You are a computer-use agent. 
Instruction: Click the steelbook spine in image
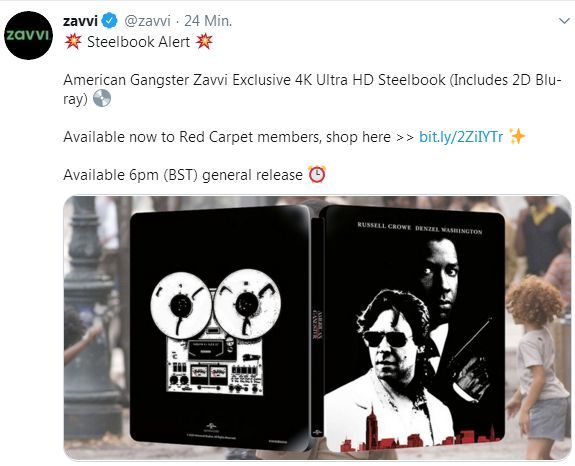[317, 326]
